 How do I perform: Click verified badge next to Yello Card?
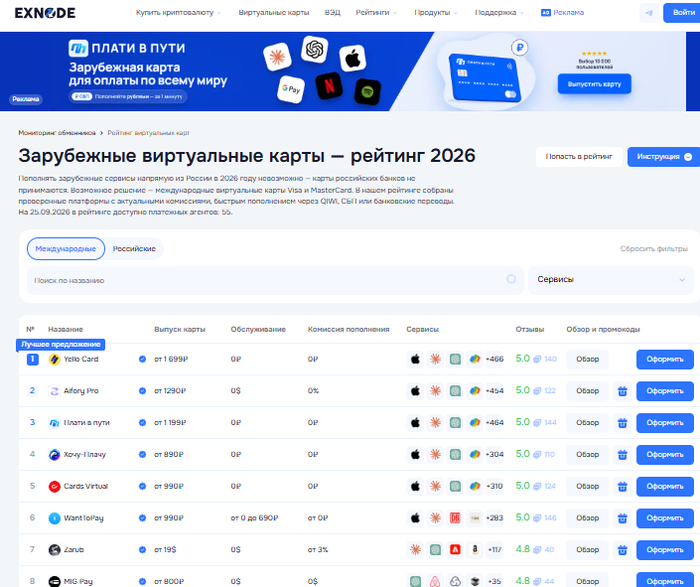tap(142, 359)
